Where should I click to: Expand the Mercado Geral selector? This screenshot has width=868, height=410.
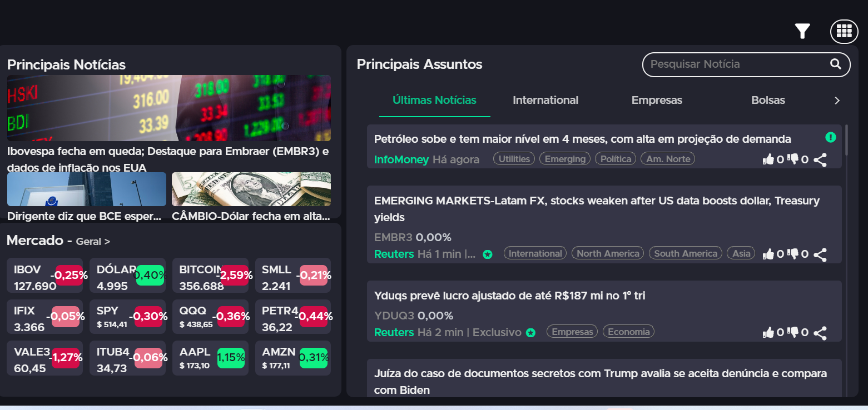(93, 242)
